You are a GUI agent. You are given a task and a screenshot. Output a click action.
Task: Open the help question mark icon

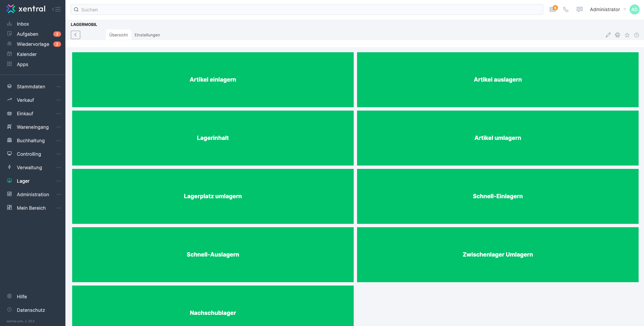pyautogui.click(x=637, y=35)
